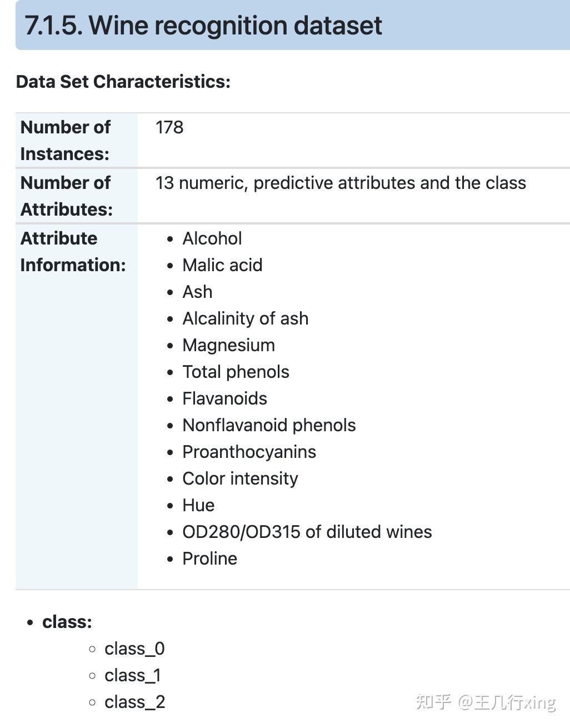Click the Zhihu author watermark
Screen dimensions: 570x728
[x=486, y=702]
